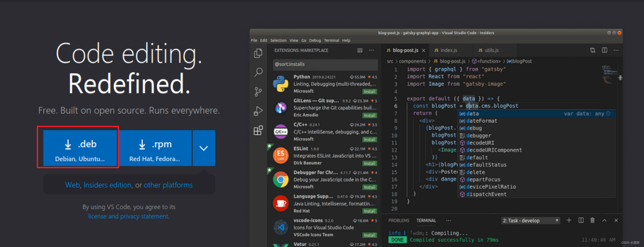
Task: Open the '2: Task - develop' terminal dropdown
Action: [530, 220]
